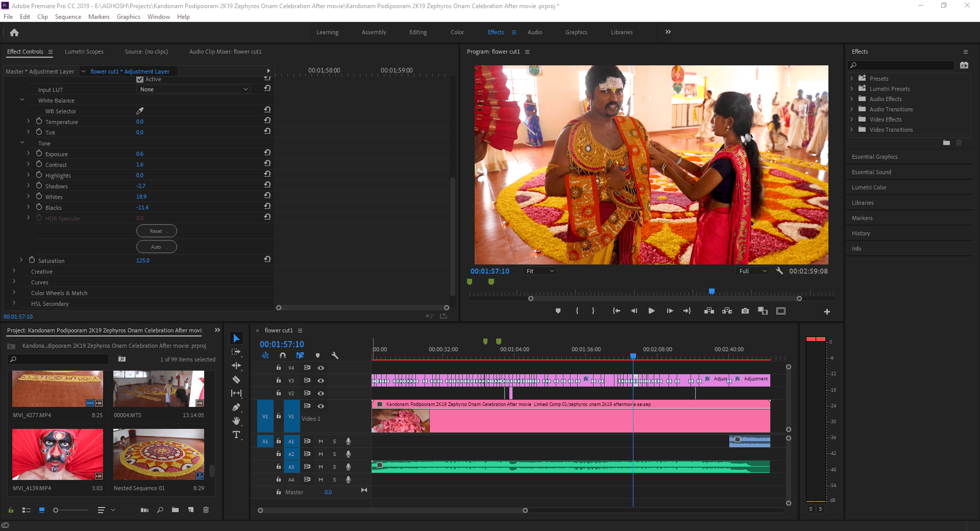Screen dimensions: 980x531
Task: Select the Pen tool in the timeline toolbar
Action: (x=236, y=407)
